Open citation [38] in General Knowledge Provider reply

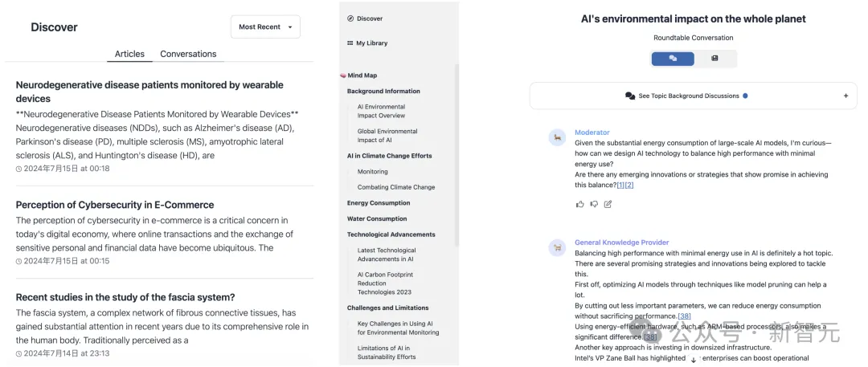tap(684, 316)
